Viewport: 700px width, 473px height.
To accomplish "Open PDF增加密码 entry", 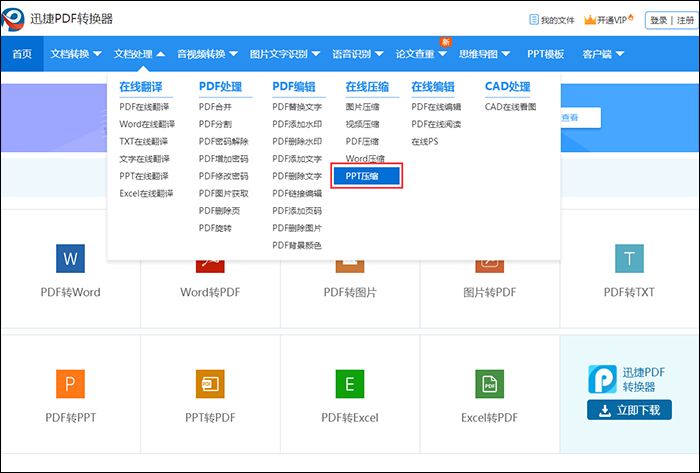I will [224, 158].
